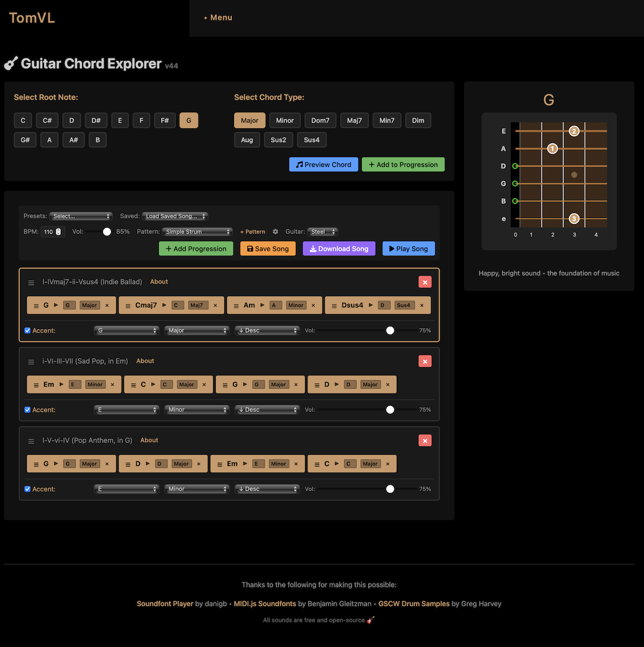Uncheck Accent in the Sad Pop progression

pyautogui.click(x=27, y=409)
